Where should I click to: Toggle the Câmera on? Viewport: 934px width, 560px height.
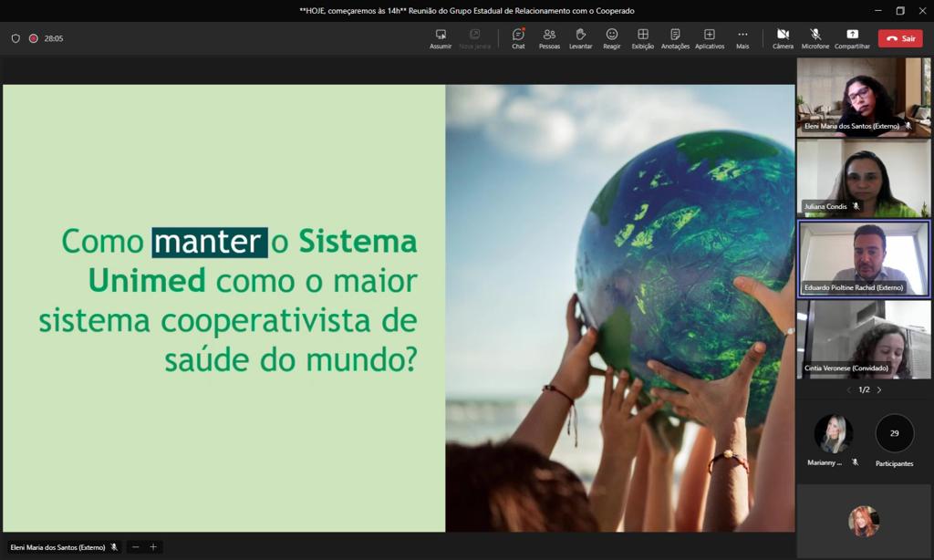point(783,38)
